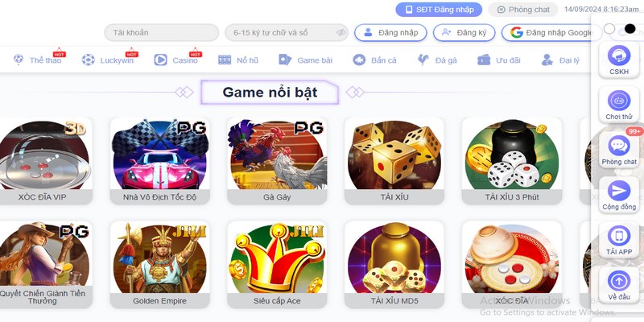Select the white circle theme option
Image resolution: width=644 pixels, height=322 pixels.
(x=609, y=28)
